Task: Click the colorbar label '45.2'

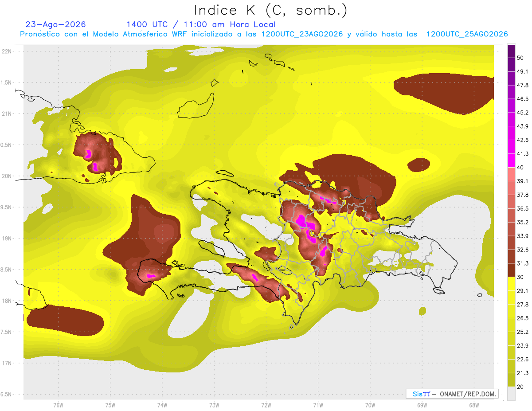Action: pos(523,113)
